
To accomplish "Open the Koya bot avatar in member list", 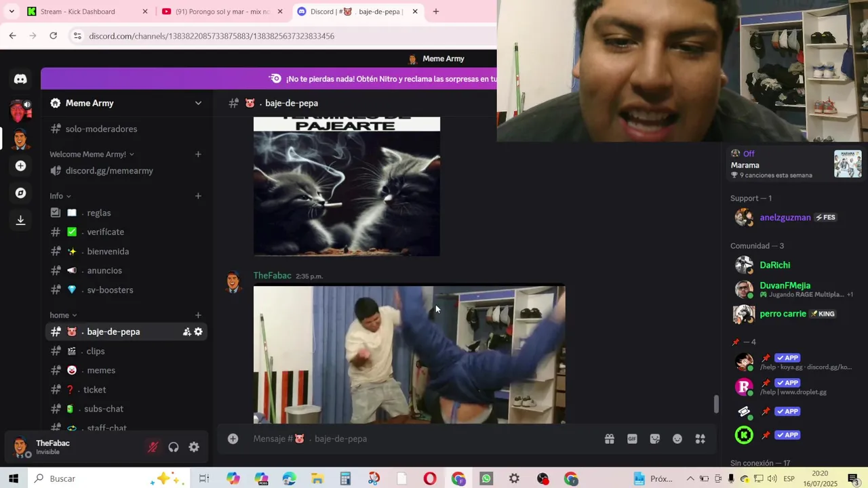I will tap(744, 362).
